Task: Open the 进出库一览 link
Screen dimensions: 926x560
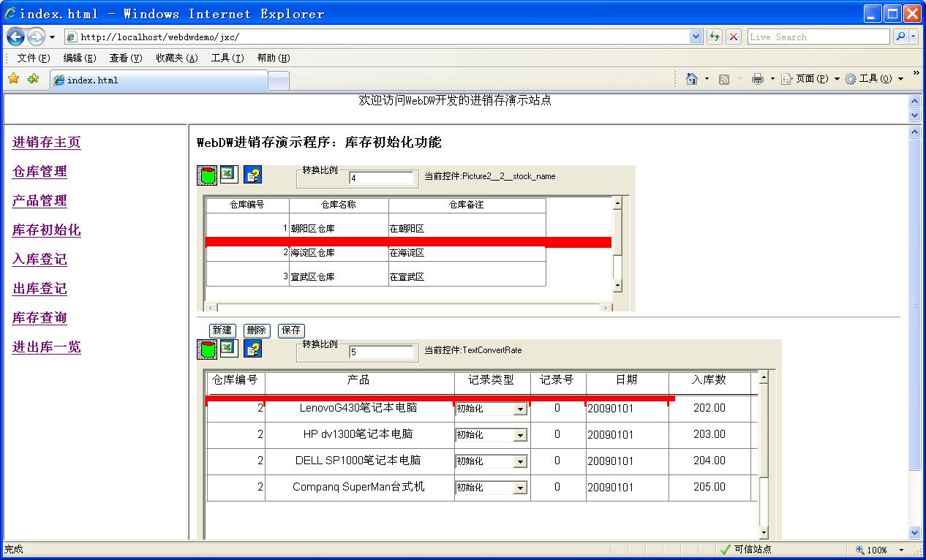Action: coord(47,347)
